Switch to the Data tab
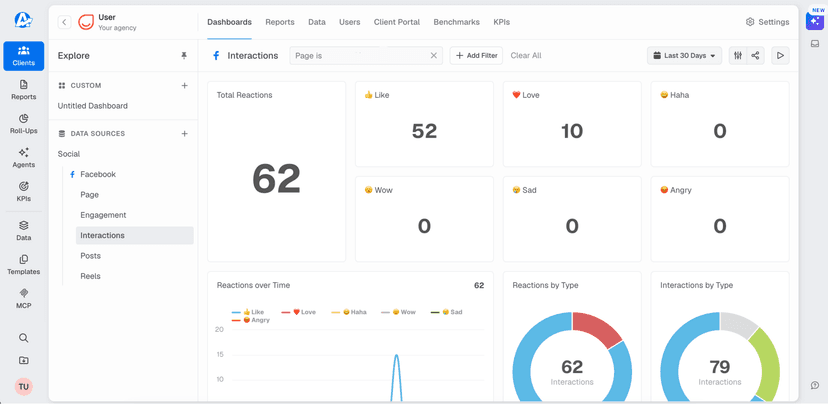The height and width of the screenshot is (404, 828). pos(317,22)
